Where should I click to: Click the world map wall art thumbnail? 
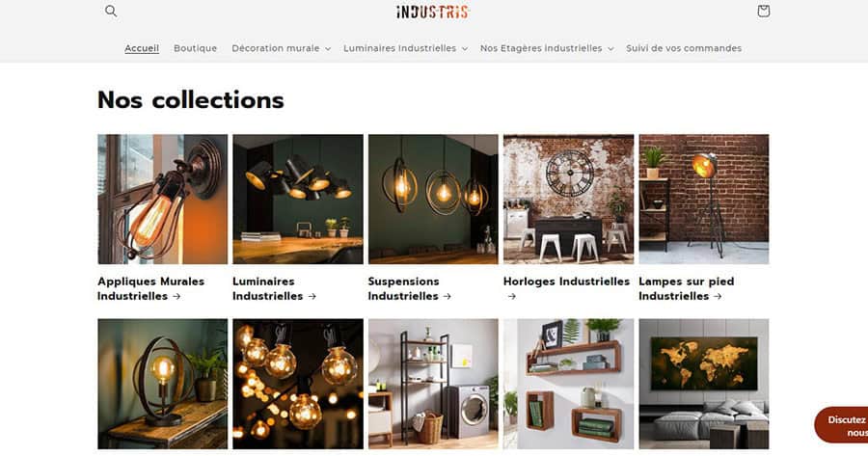(x=704, y=384)
